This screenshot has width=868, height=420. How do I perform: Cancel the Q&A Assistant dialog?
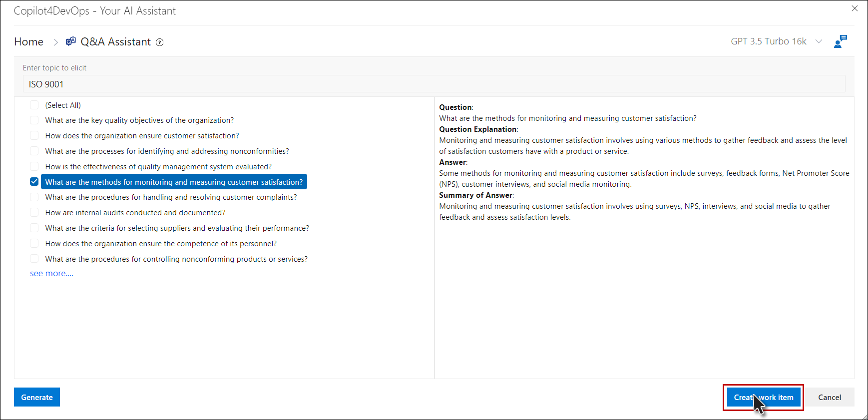830,398
